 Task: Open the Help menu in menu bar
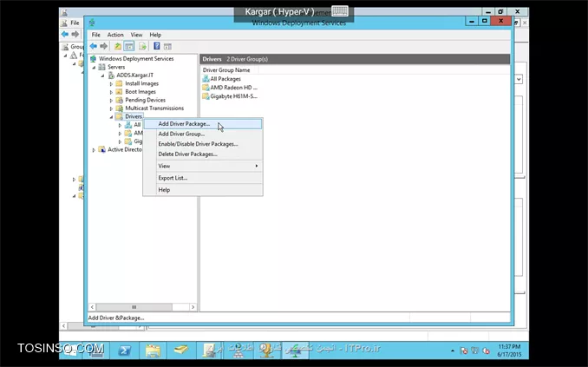[155, 35]
